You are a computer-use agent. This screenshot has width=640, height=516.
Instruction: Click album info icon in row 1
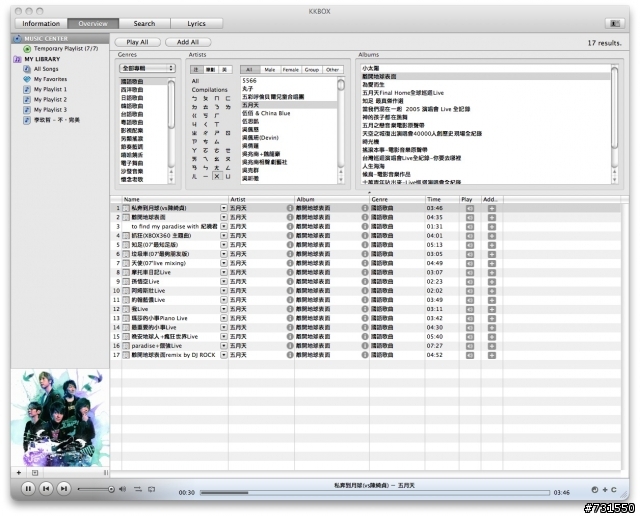(x=365, y=208)
